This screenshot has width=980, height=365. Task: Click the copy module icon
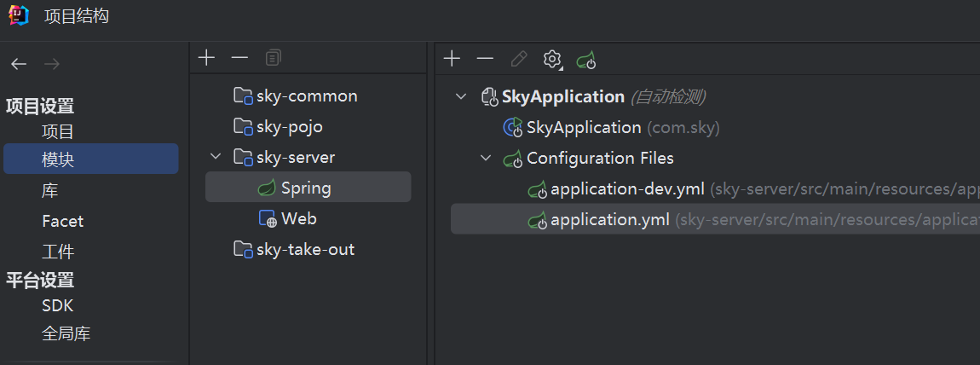273,58
